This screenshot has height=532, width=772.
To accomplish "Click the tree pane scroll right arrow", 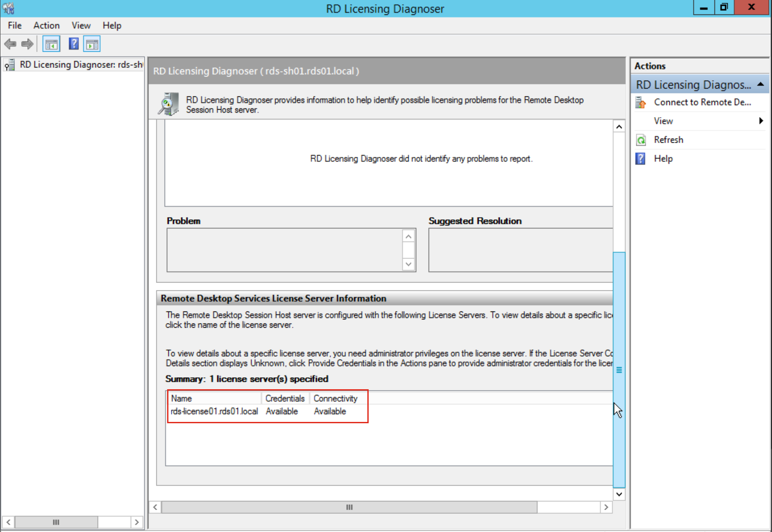I will coord(137,522).
